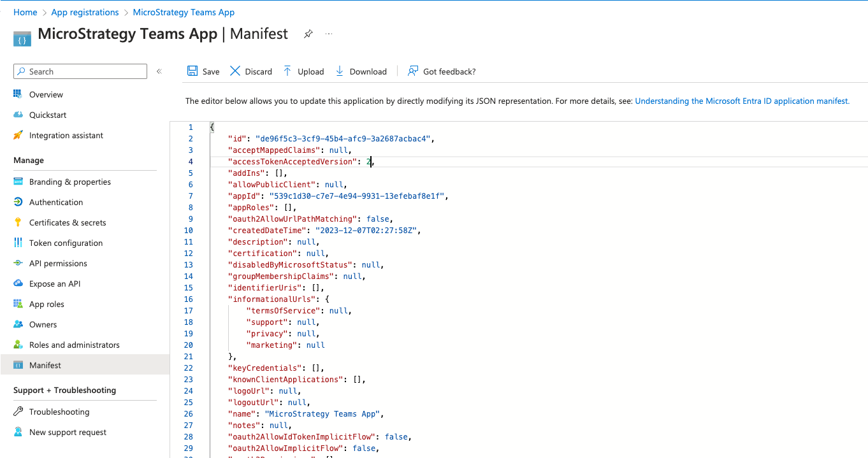868x458 pixels.
Task: Place cursor on accessTokenAcceptedVersion line in editor
Action: pos(293,162)
